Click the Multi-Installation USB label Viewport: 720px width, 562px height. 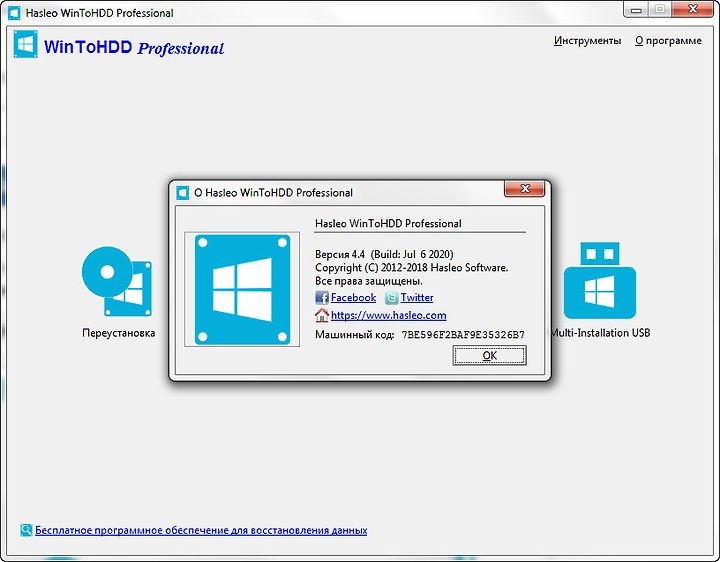(601, 333)
